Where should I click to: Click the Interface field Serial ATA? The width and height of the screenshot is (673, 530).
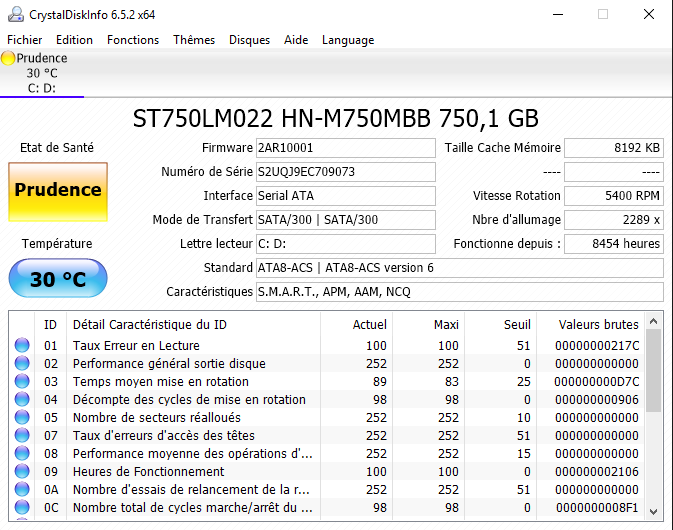click(346, 196)
